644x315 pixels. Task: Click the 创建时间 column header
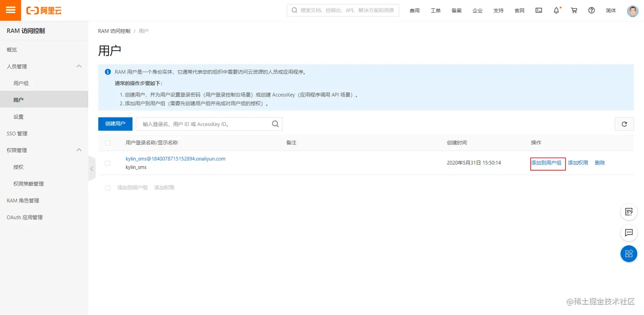pos(457,143)
